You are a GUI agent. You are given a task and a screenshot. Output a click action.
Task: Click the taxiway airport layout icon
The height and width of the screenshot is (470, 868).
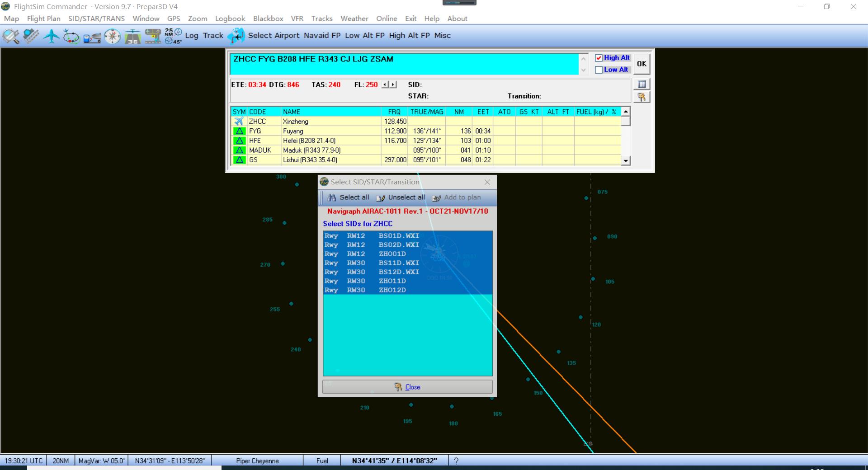153,36
